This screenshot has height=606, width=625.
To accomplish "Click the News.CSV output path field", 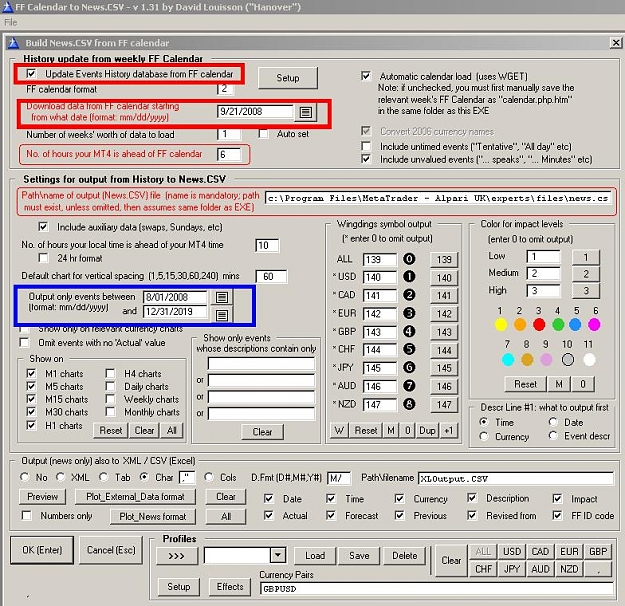I will pos(438,198).
